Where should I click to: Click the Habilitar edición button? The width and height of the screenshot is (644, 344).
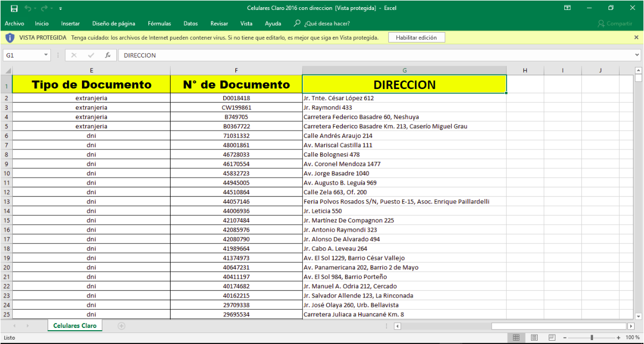[x=416, y=38]
